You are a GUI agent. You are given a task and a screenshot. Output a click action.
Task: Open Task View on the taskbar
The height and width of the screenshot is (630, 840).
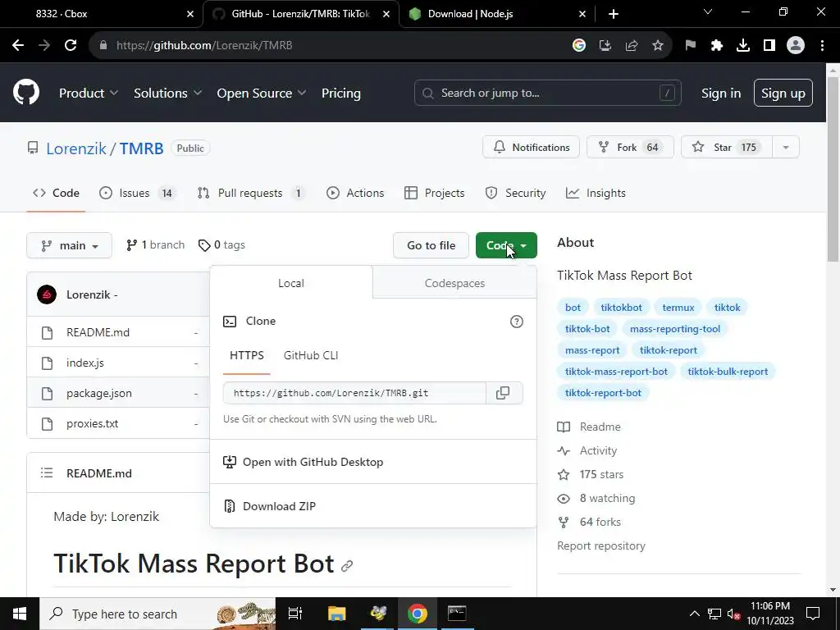[295, 614]
